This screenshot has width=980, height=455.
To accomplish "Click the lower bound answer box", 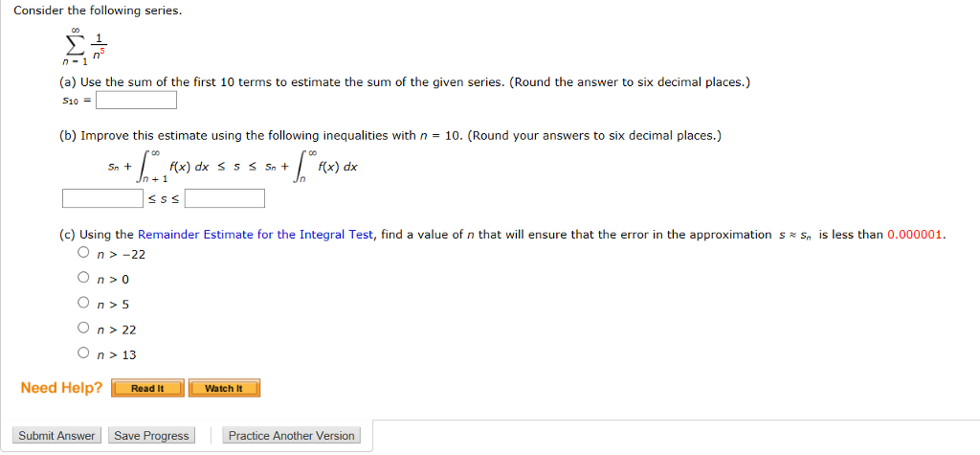I will coord(102,198).
